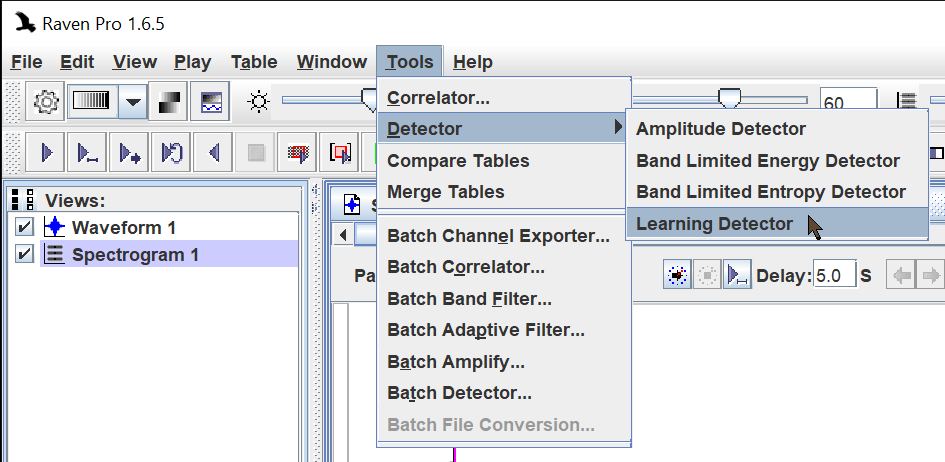Click play bracketed selection icon

click(x=339, y=153)
